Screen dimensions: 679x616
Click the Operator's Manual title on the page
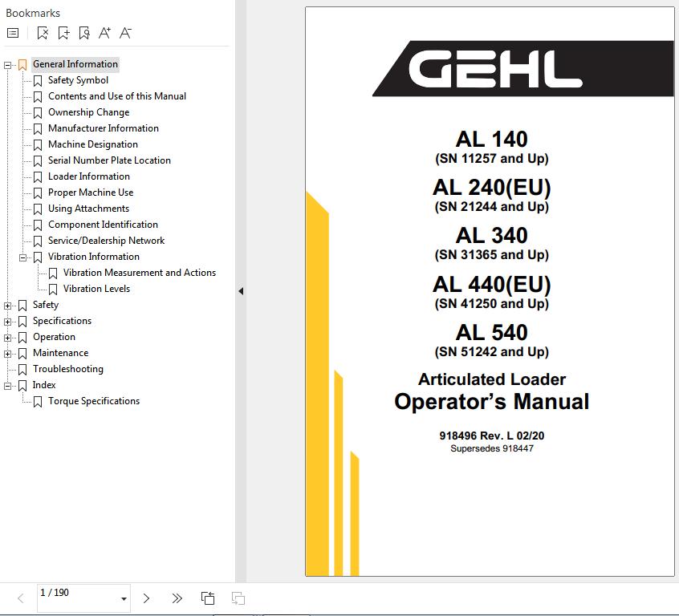click(x=491, y=401)
